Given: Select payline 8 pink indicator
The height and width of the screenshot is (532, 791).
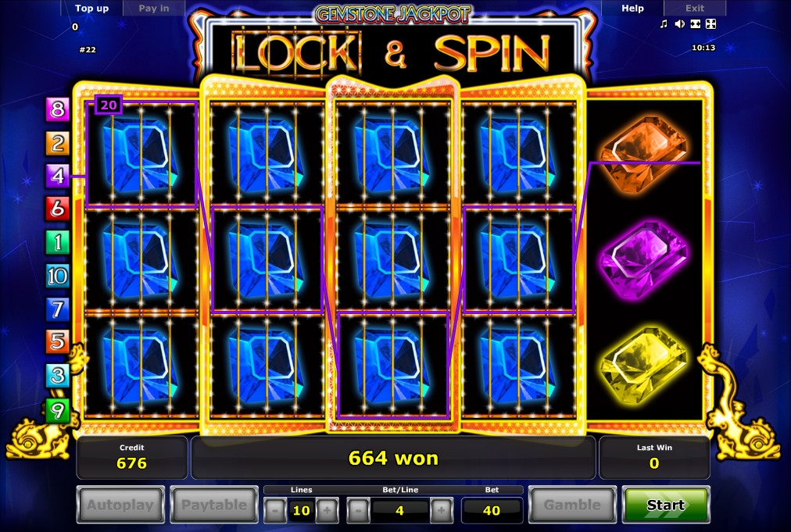Looking at the screenshot, I should click(57, 109).
